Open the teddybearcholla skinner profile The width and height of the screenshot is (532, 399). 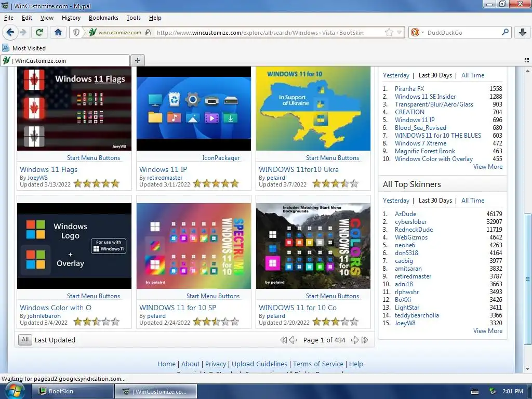point(417,315)
